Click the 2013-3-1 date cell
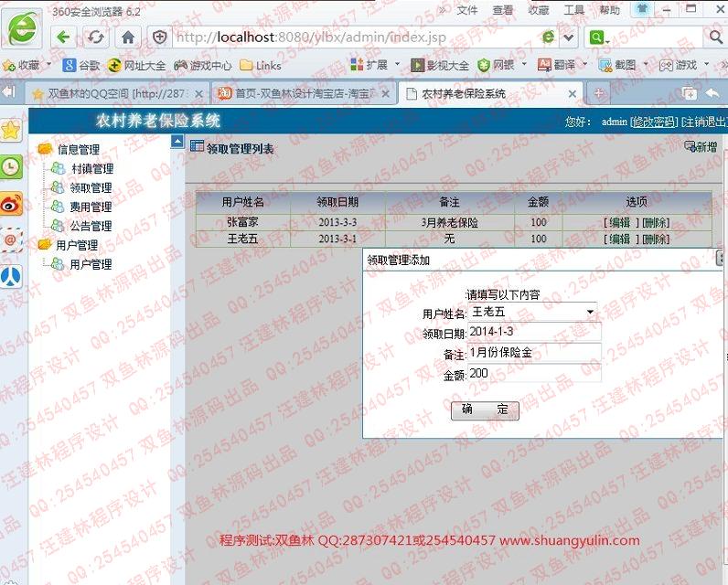Image resolution: width=728 pixels, height=585 pixels. pos(337,239)
